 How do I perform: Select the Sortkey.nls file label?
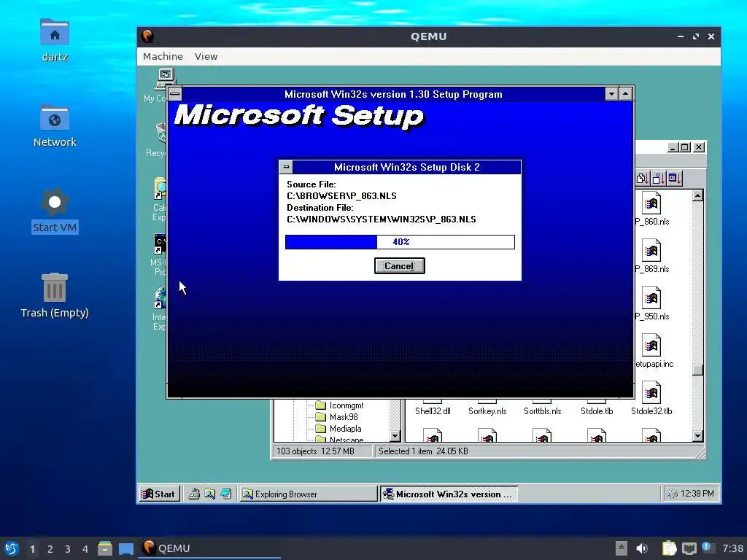coord(487,411)
